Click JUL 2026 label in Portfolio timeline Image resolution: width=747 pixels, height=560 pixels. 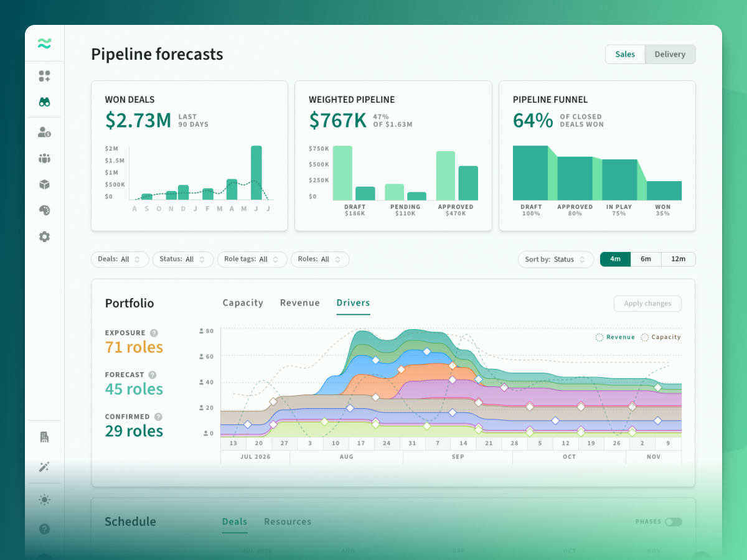tap(255, 457)
